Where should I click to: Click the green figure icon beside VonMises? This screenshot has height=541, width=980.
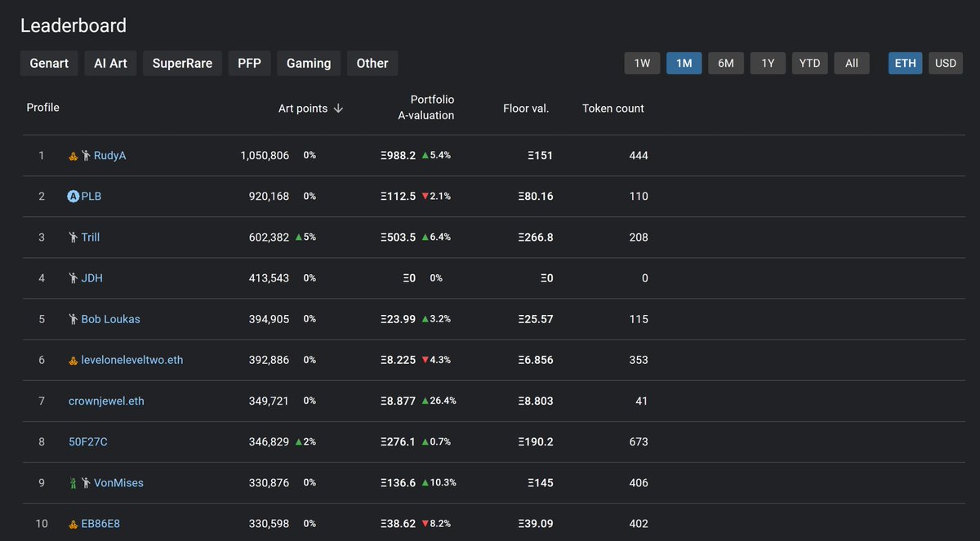[73, 482]
